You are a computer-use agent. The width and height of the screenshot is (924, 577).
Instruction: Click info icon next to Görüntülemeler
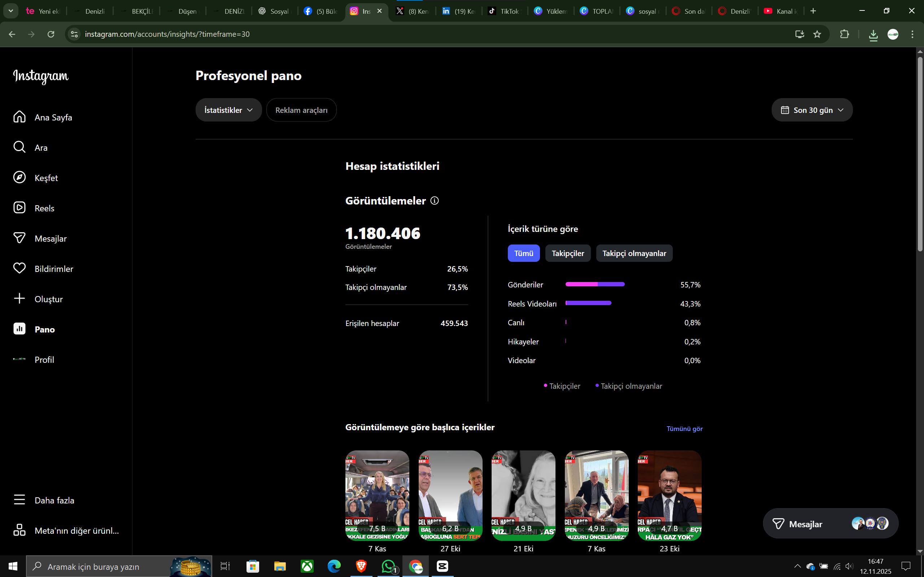coord(435,201)
